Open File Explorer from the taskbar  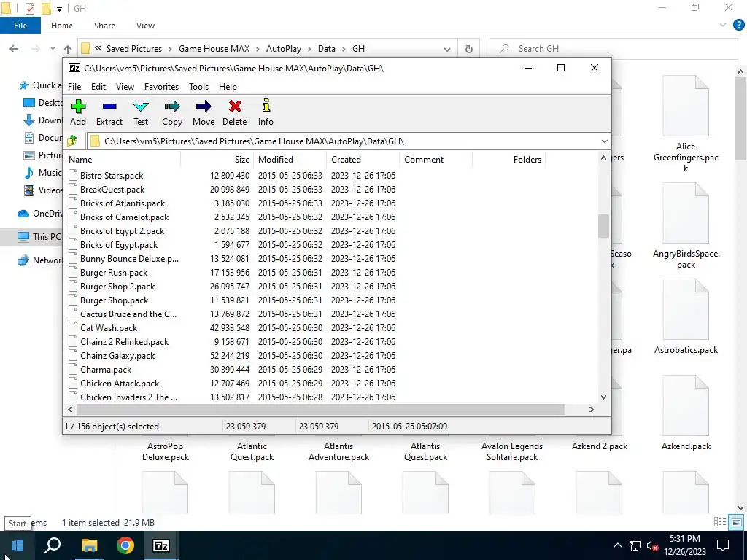(x=89, y=545)
